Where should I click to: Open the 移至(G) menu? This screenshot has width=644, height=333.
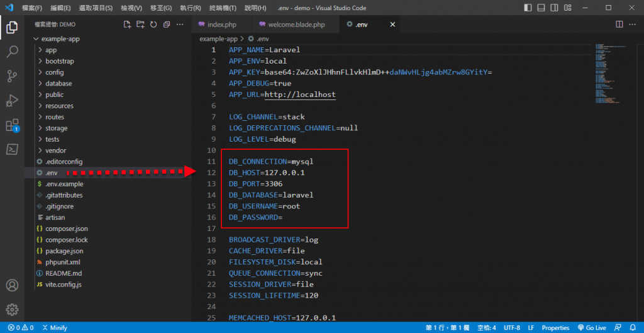160,8
